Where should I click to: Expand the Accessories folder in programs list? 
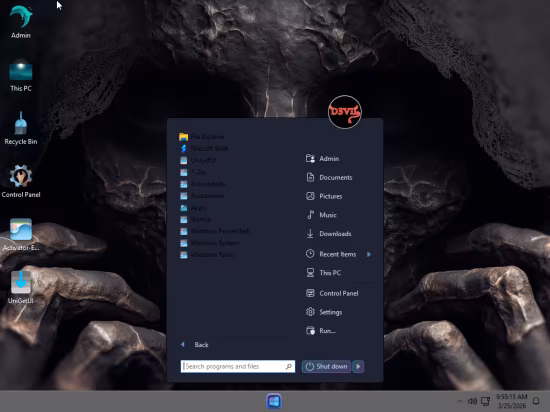[202, 196]
